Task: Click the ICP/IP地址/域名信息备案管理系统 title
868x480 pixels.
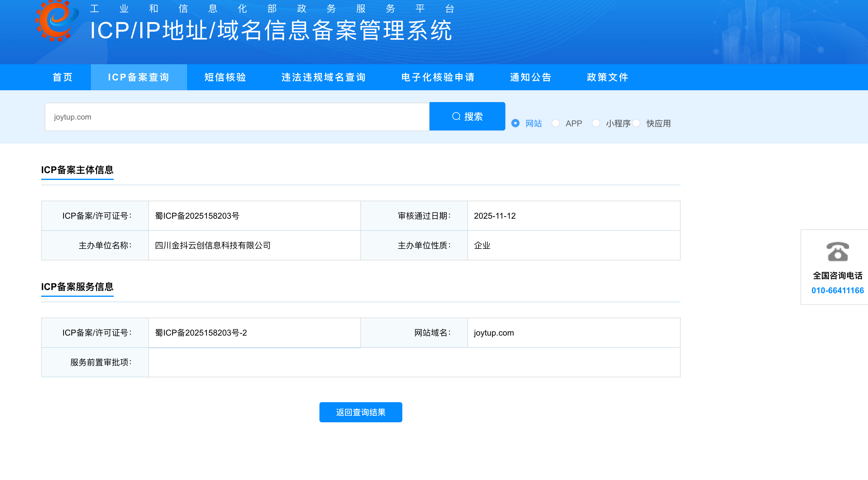Action: pos(271,30)
